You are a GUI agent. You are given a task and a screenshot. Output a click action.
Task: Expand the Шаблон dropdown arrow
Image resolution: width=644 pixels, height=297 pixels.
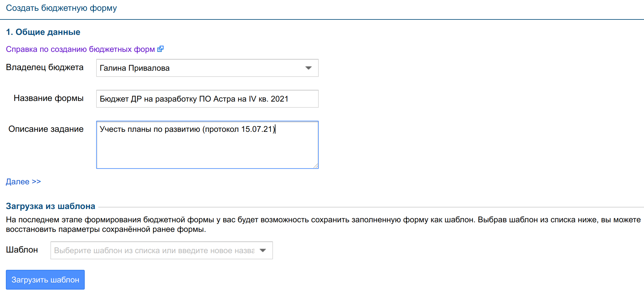click(x=263, y=250)
